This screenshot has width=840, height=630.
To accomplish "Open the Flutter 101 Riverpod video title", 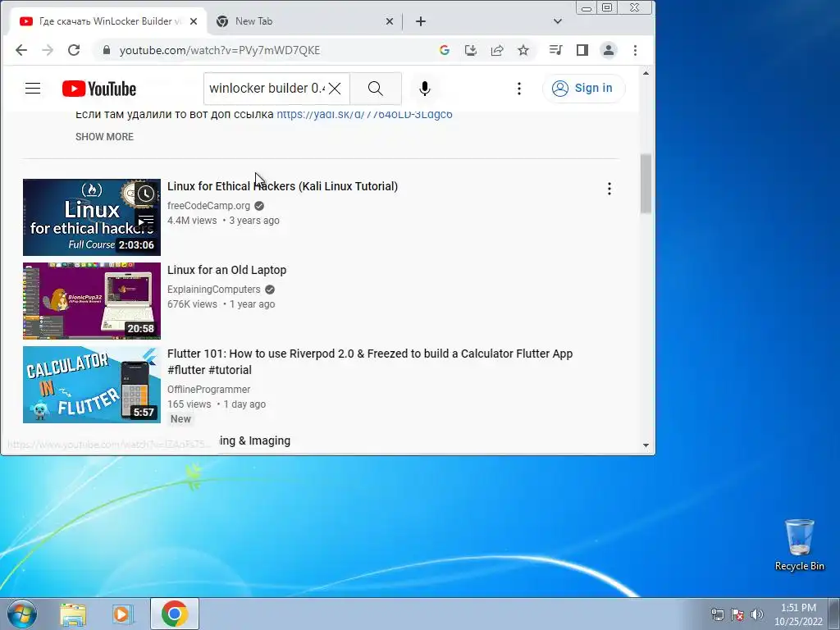I will pyautogui.click(x=370, y=362).
